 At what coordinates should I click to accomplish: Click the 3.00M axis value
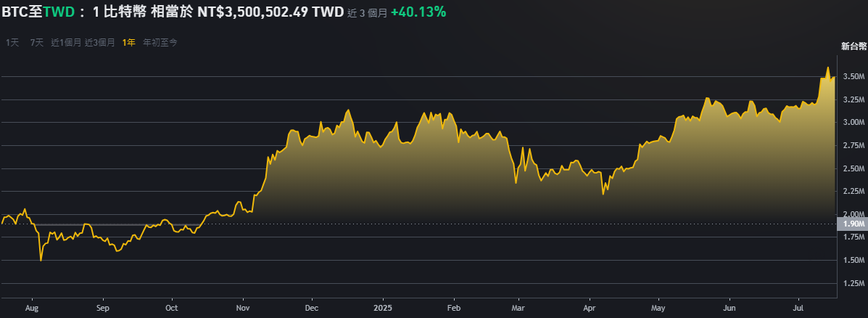855,123
